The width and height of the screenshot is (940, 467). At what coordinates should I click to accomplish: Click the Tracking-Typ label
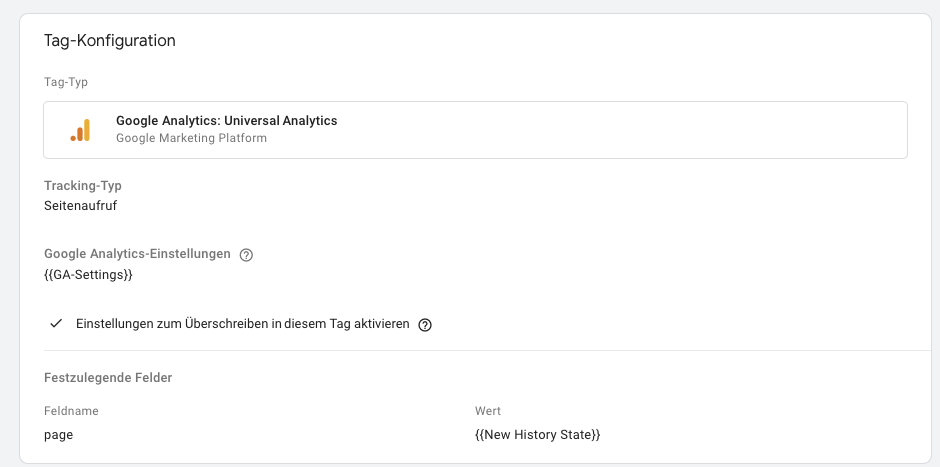(x=83, y=186)
